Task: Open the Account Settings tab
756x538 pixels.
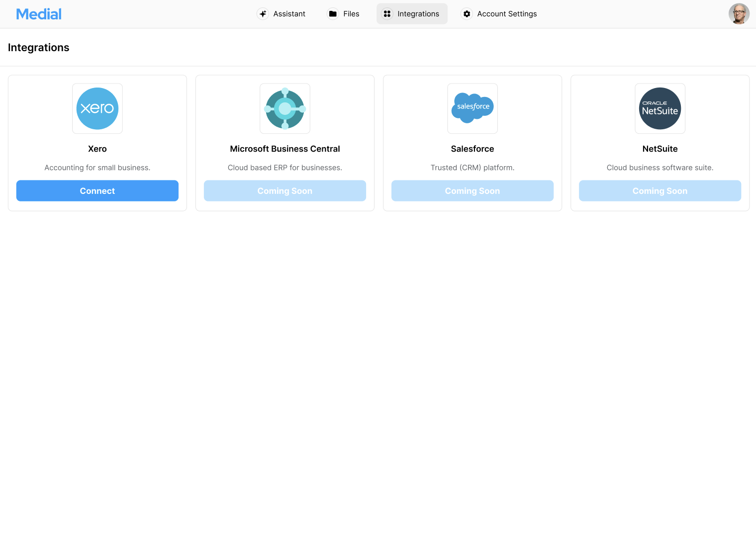Action: click(x=507, y=14)
